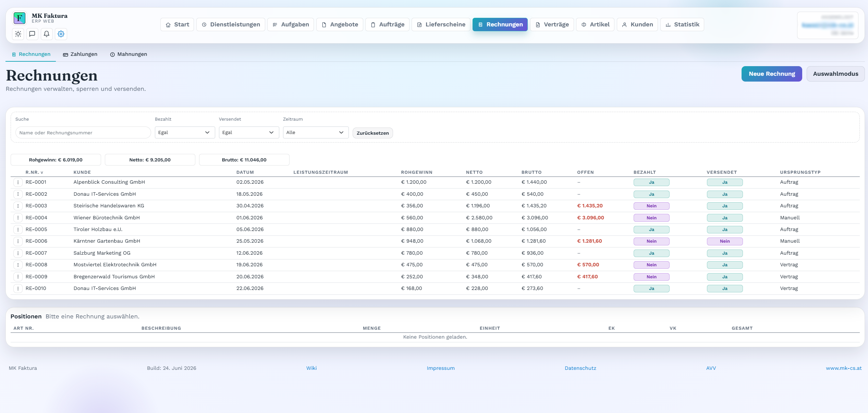Viewport: 868px width, 413px height.
Task: Click Versendet badge 'Ja' for RE-0010
Action: [725, 289]
